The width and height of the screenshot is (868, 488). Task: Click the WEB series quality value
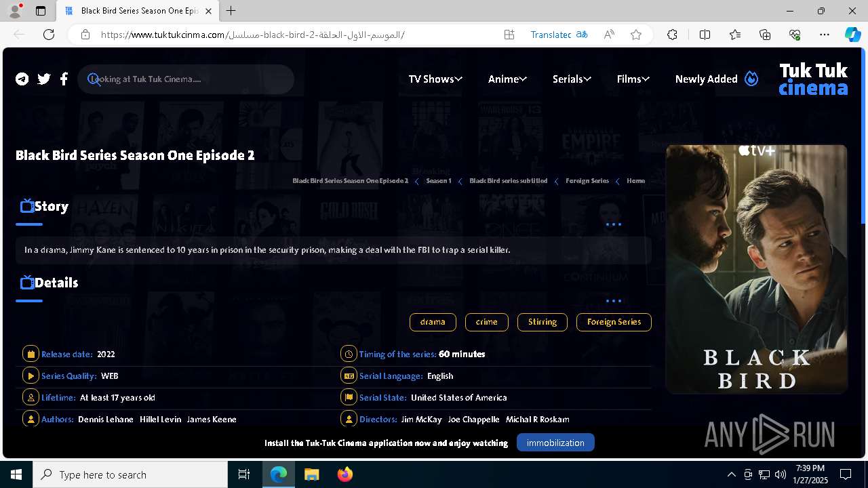click(110, 376)
